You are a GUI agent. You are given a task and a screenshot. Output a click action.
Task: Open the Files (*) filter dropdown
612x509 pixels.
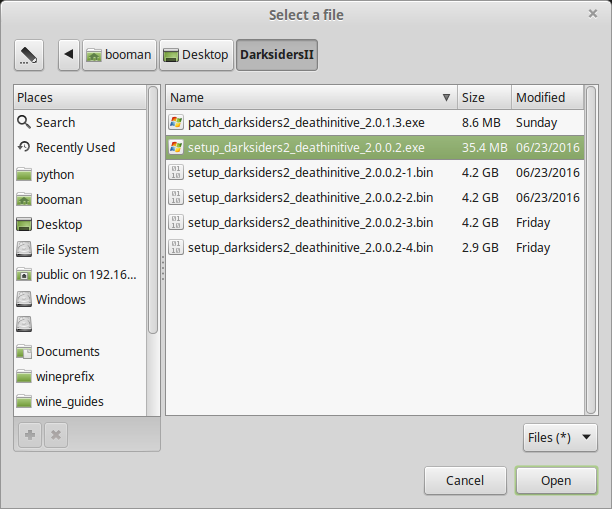pyautogui.click(x=560, y=438)
